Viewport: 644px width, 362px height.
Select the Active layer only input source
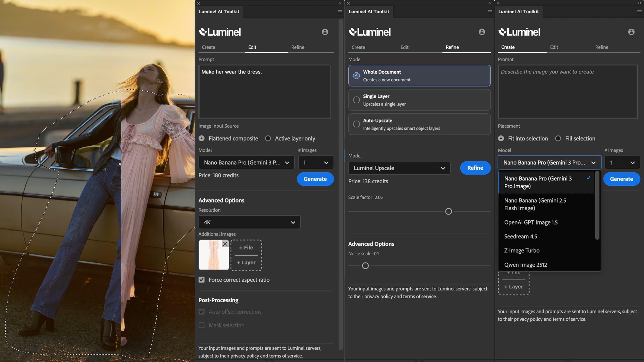268,138
